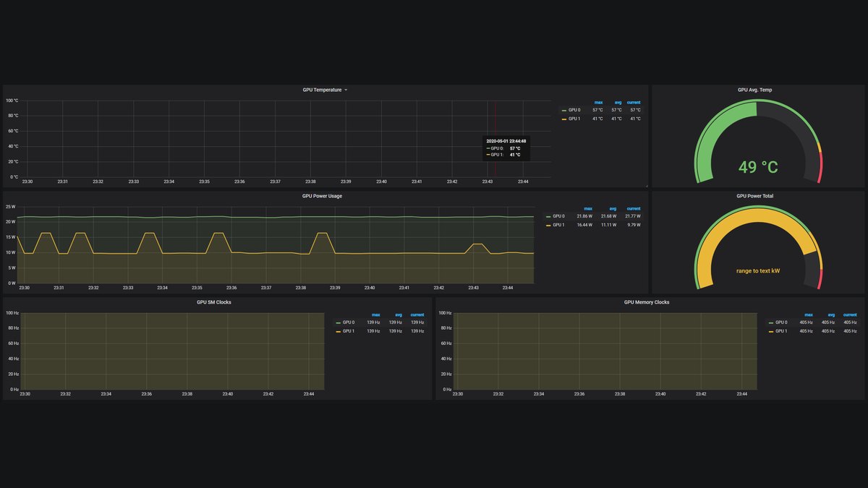Click the 21.68 W avg value for GPU 0
Image resolution: width=868 pixels, height=488 pixels.
pos(609,216)
